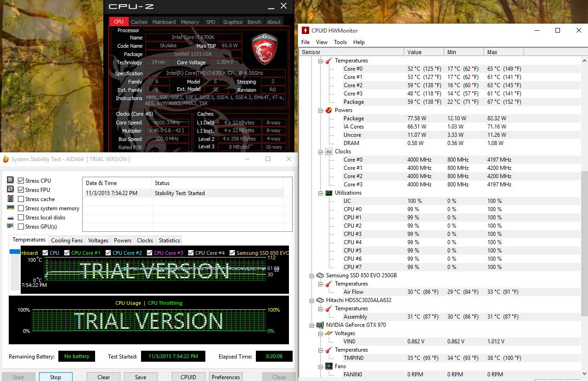The image size is (588, 381).
Task: Click the Clear button in AIDA64
Action: [x=104, y=377]
